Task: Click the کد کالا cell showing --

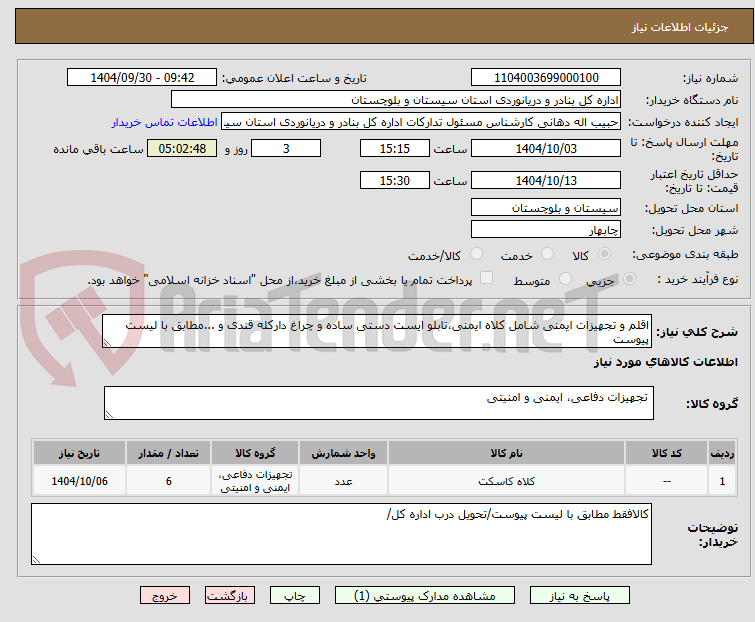Action: click(x=666, y=481)
